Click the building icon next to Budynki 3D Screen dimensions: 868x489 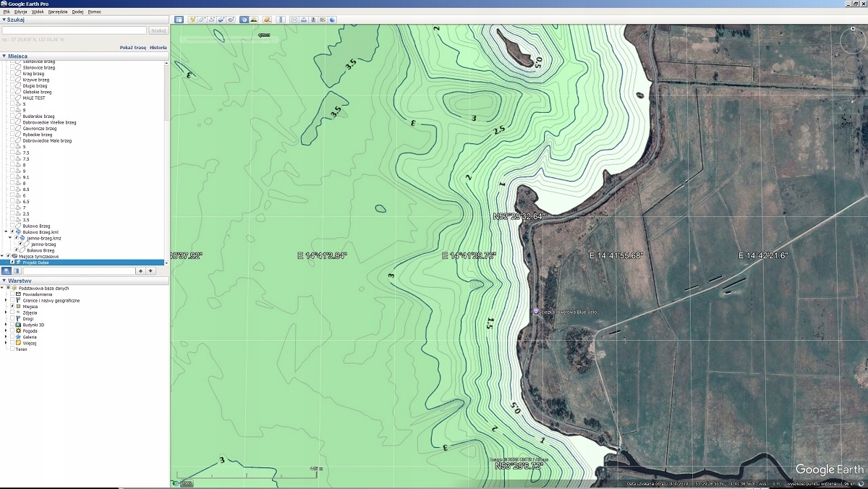point(18,325)
